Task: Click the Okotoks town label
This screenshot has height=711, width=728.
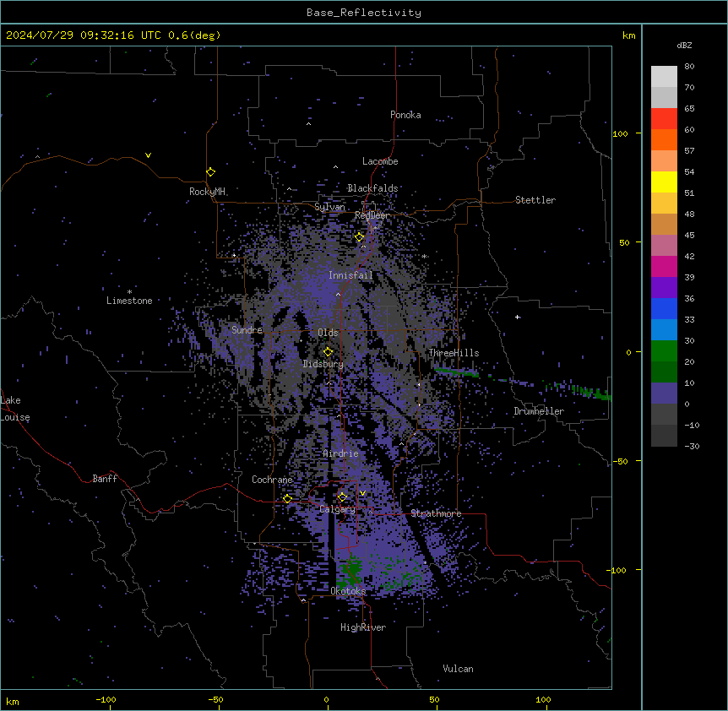Action: pos(348,591)
